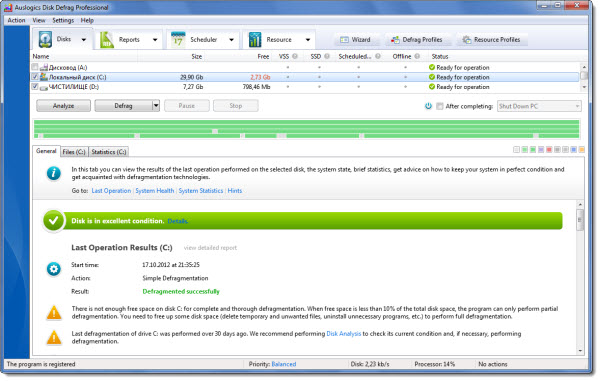Click drive A: floppy icon
The height and width of the screenshot is (381, 600).
(x=44, y=68)
